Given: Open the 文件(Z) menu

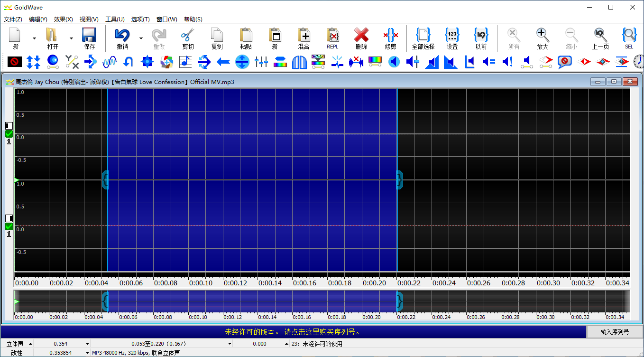Looking at the screenshot, I should [13, 19].
